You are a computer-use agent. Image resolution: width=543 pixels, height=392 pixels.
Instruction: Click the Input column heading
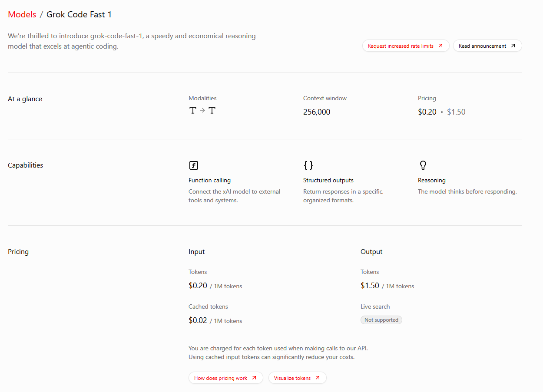pos(197,252)
